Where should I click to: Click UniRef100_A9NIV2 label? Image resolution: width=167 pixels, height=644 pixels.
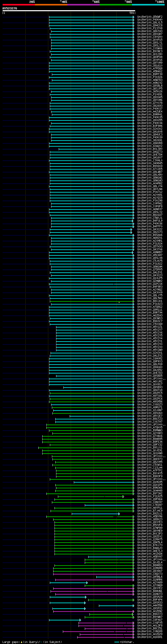pyautogui.click(x=150, y=83)
